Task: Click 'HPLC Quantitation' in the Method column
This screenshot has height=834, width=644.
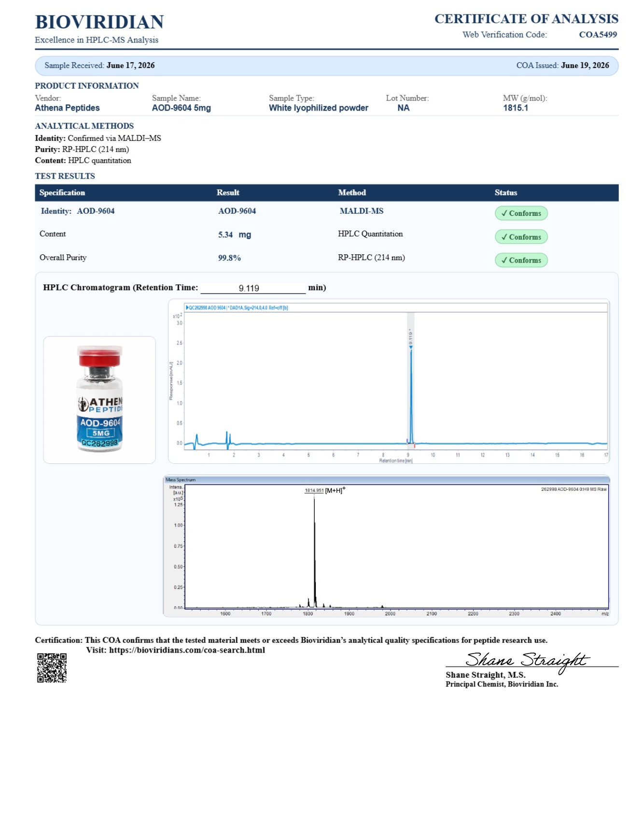Action: click(370, 234)
